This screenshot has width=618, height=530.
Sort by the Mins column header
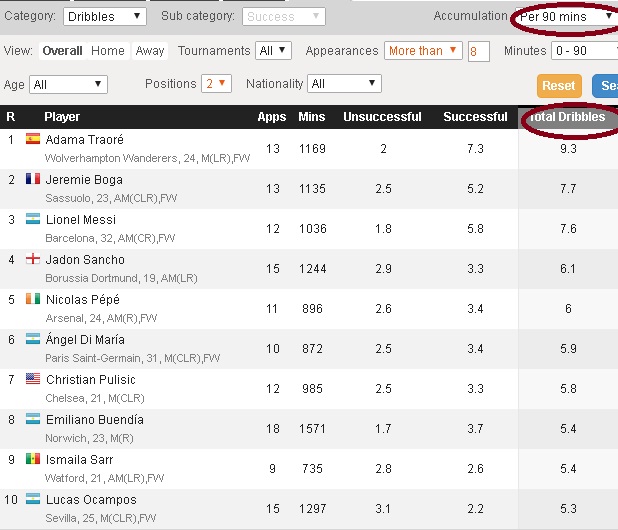(312, 117)
